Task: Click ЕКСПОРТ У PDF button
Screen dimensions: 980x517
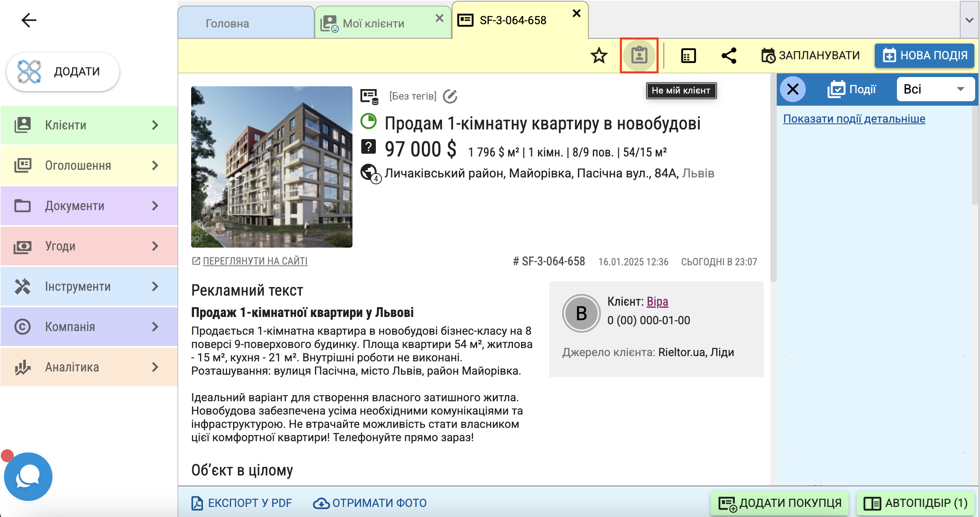Action: point(241,503)
